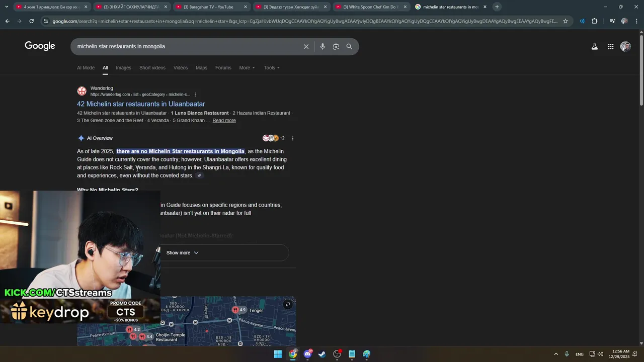Select the Videos search tab
Screen dimensions: 644x362
coord(181,68)
